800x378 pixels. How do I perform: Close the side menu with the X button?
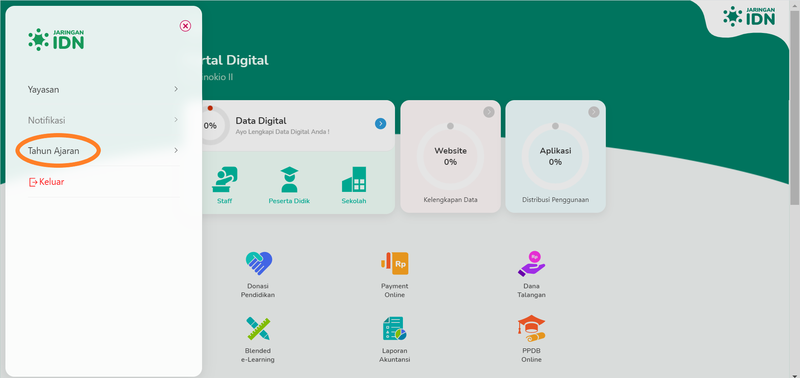coord(185,26)
